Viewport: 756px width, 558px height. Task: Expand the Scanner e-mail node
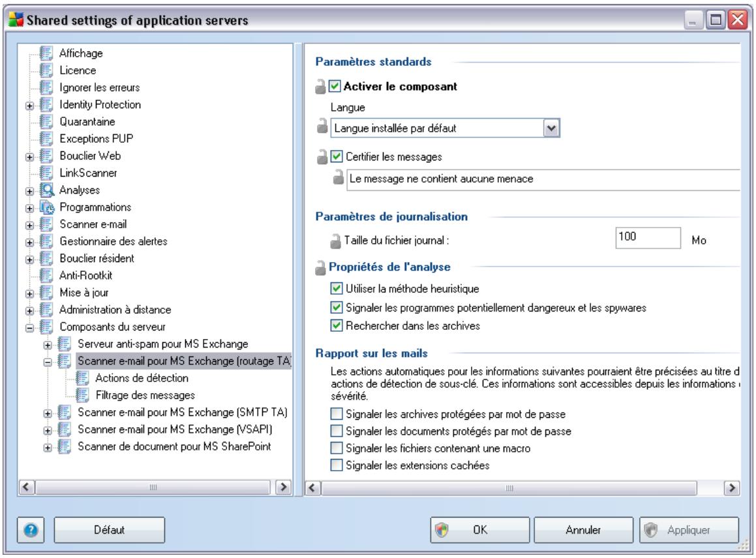(x=30, y=225)
